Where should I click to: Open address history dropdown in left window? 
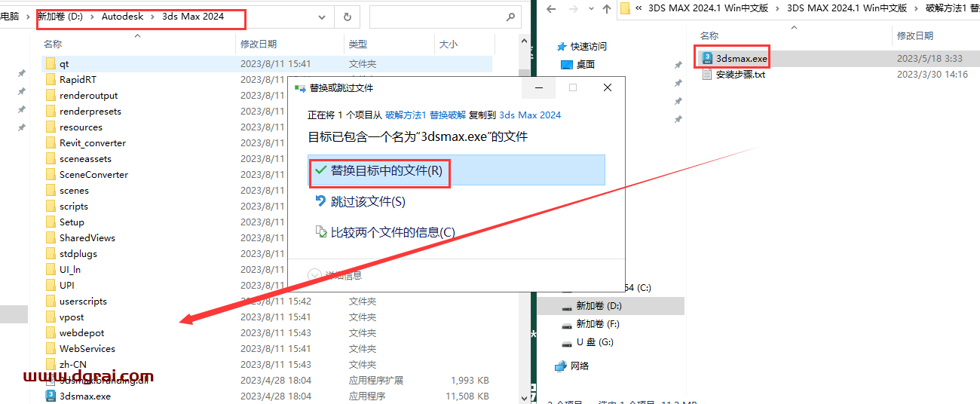point(322,17)
